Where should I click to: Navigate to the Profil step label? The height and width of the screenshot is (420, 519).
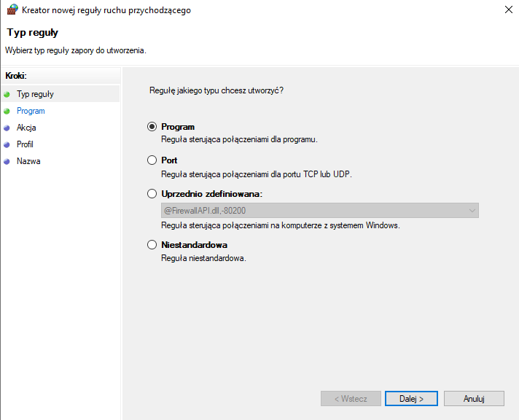(x=25, y=144)
